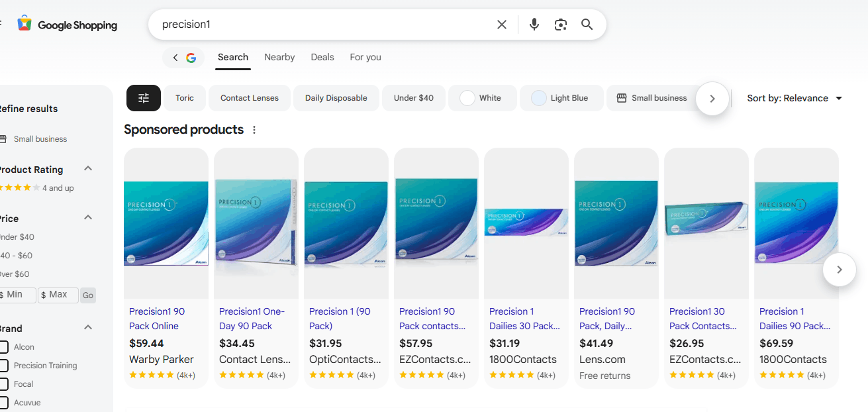Image resolution: width=868 pixels, height=412 pixels.
Task: Open the all filters sliders button
Action: coord(144,98)
